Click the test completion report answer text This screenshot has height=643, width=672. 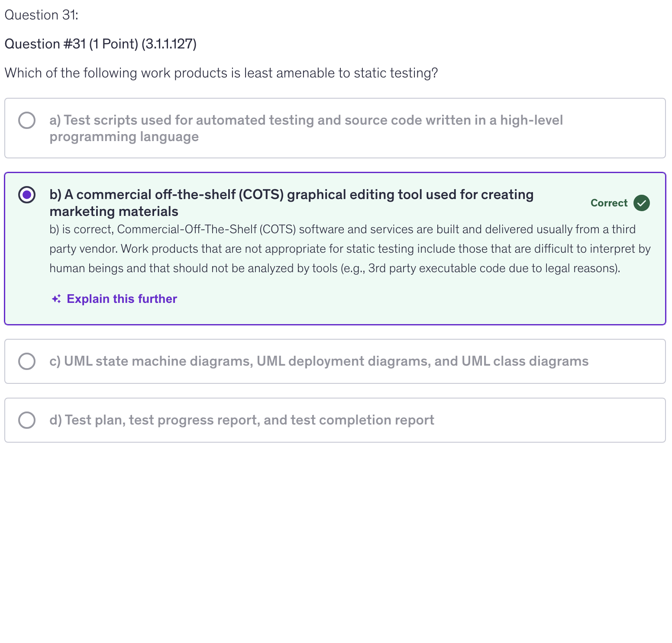(242, 420)
